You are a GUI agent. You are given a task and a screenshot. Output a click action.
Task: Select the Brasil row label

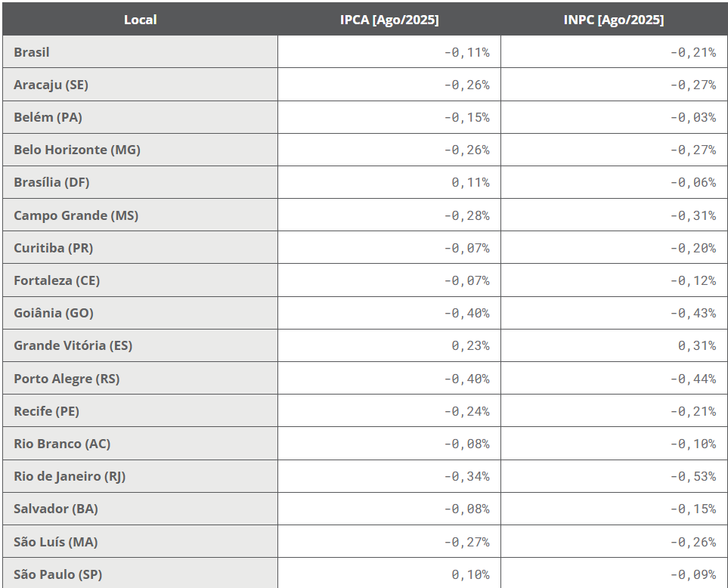32,52
